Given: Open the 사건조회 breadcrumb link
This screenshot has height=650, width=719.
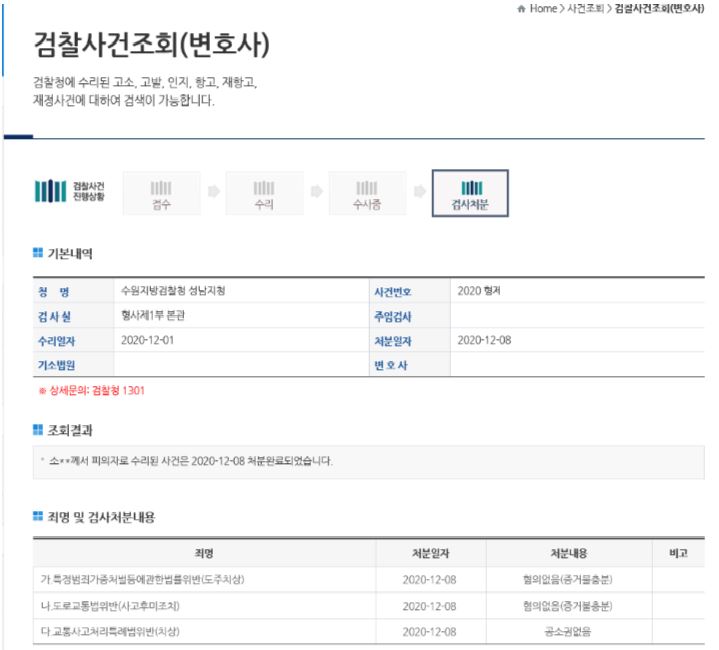Looking at the screenshot, I should point(586,9).
